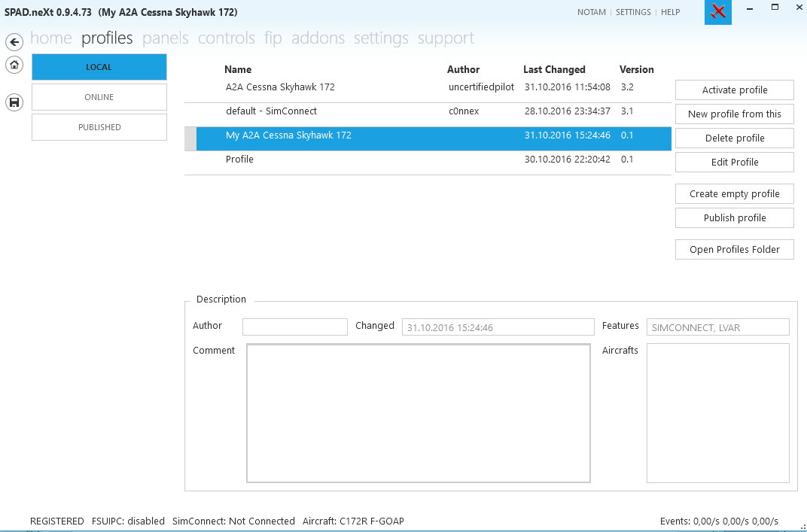Click the red X aircraft logo icon

click(718, 12)
